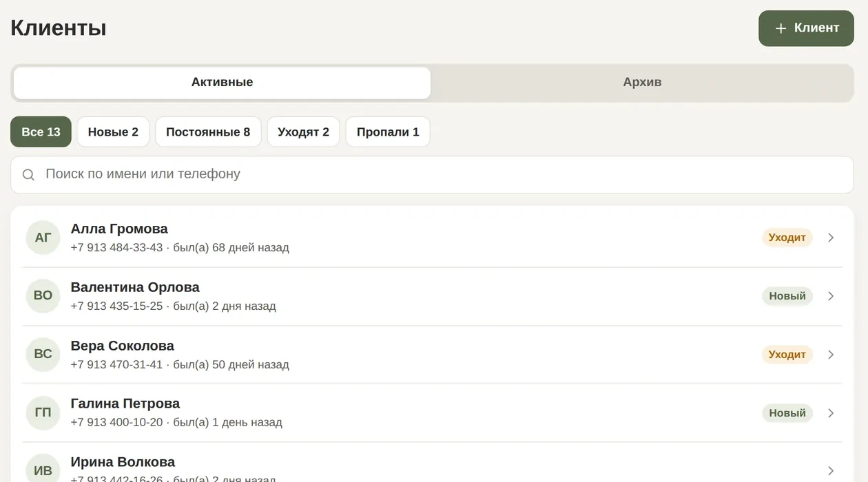868x482 pixels.
Task: Filter clients by Постоянные 8
Action: click(208, 132)
